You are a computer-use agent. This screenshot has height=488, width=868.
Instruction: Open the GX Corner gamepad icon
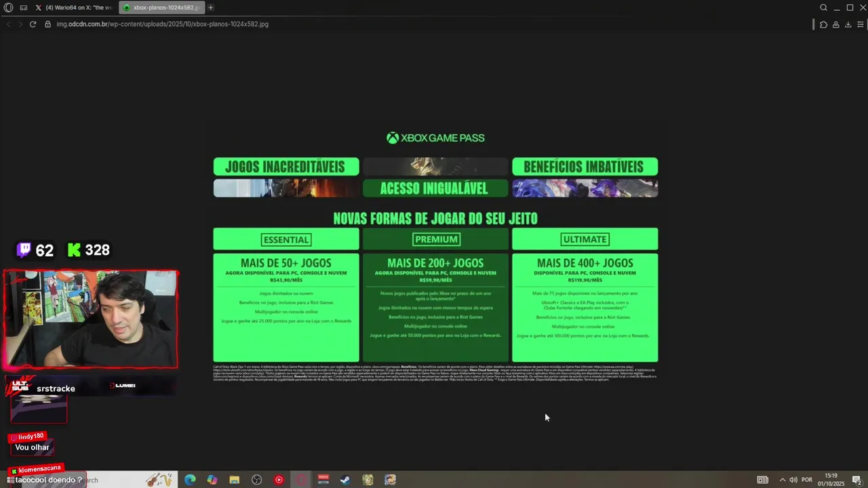click(24, 7)
